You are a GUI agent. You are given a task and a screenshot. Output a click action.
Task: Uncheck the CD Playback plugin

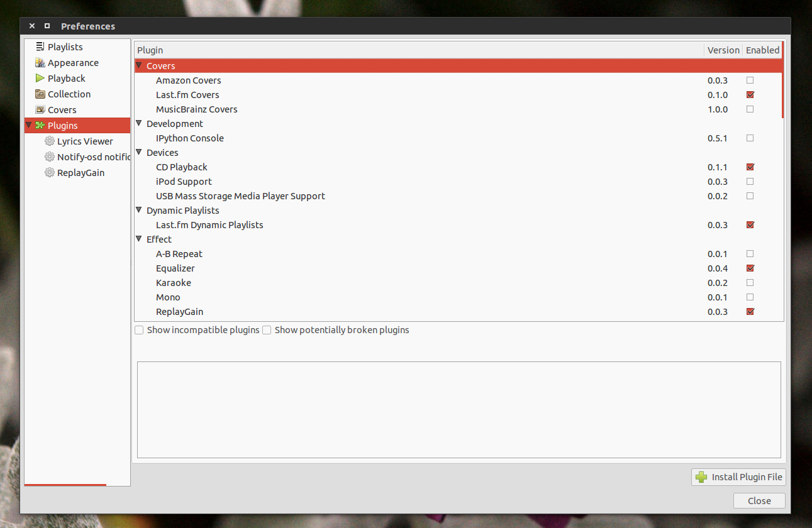750,167
